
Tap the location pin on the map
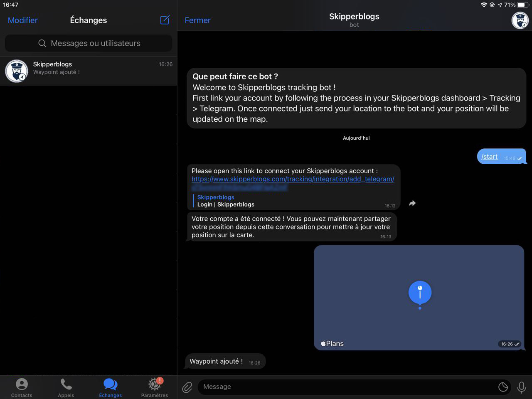(x=420, y=295)
